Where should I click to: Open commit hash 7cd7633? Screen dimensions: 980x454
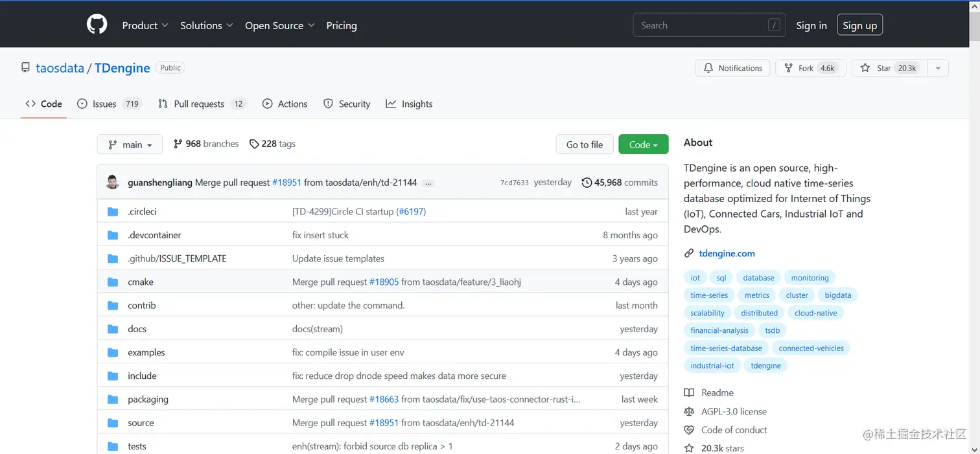pyautogui.click(x=514, y=183)
